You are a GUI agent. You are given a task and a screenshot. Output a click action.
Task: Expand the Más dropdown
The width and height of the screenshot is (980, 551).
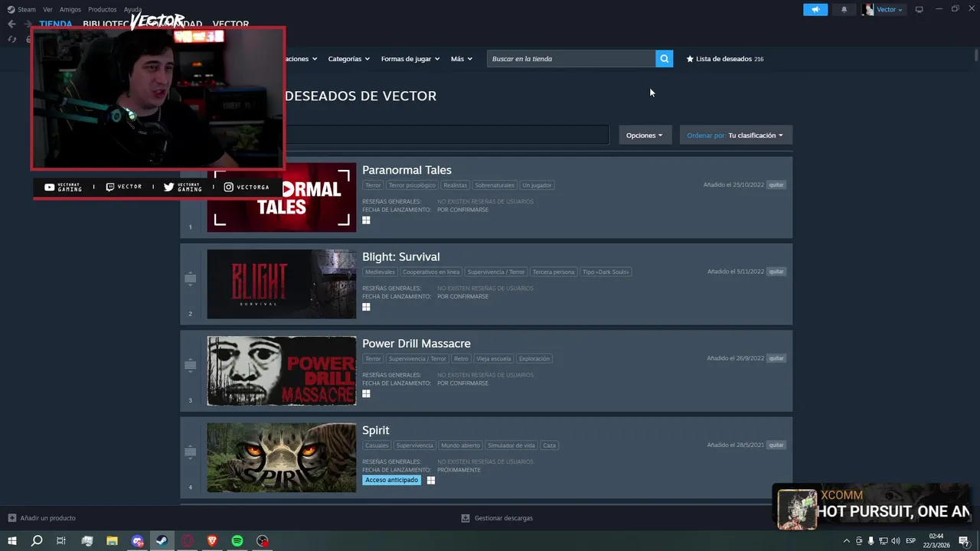coord(462,59)
